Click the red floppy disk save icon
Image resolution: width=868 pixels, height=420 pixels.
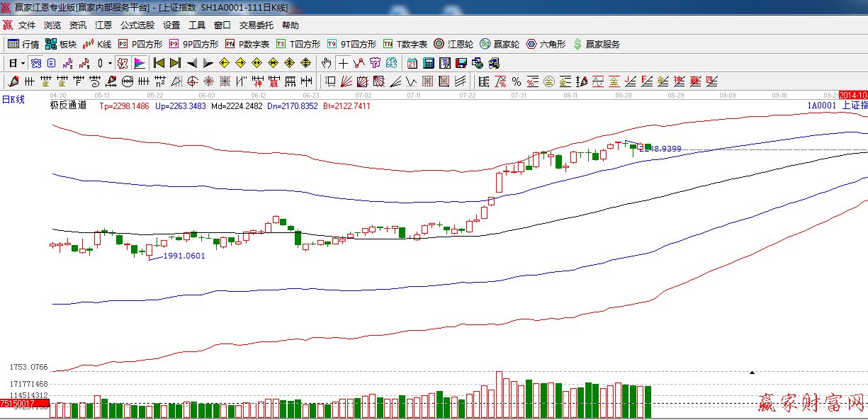pos(461,63)
